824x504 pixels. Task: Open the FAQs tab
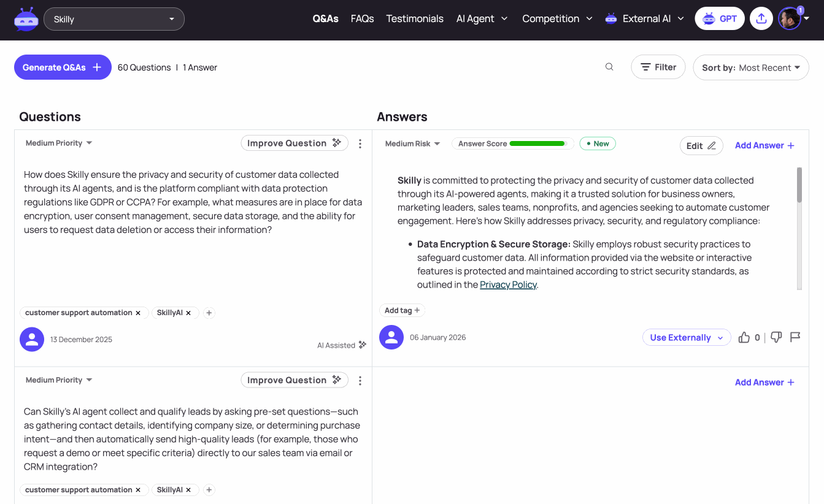(x=362, y=18)
